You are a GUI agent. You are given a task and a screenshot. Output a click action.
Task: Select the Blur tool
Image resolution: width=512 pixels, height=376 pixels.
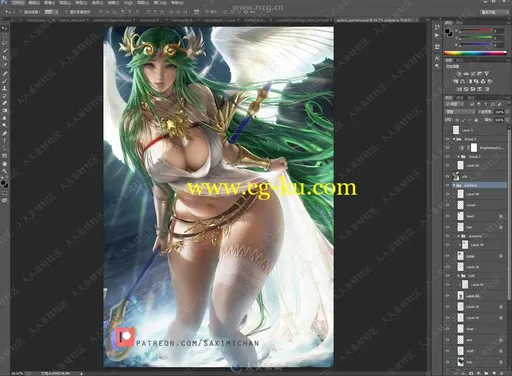5,118
